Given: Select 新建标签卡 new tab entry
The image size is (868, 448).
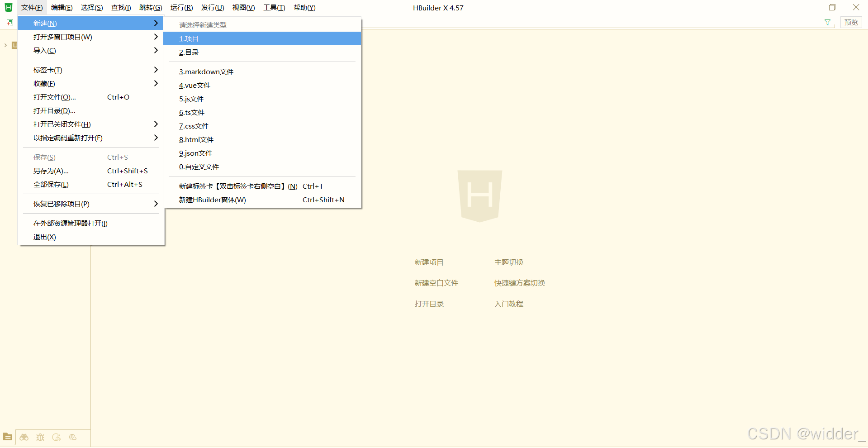Looking at the screenshot, I should pyautogui.click(x=262, y=186).
